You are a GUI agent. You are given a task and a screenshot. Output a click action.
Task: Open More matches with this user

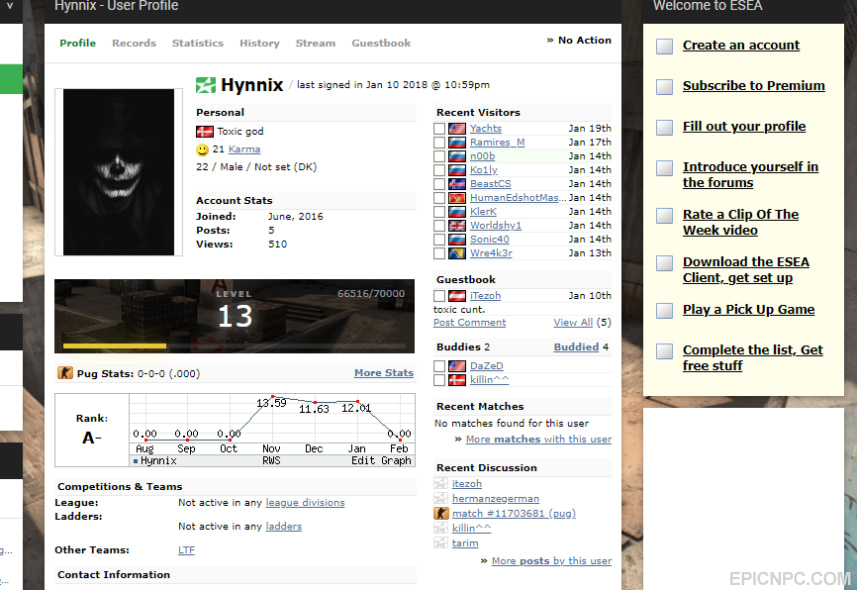point(538,439)
